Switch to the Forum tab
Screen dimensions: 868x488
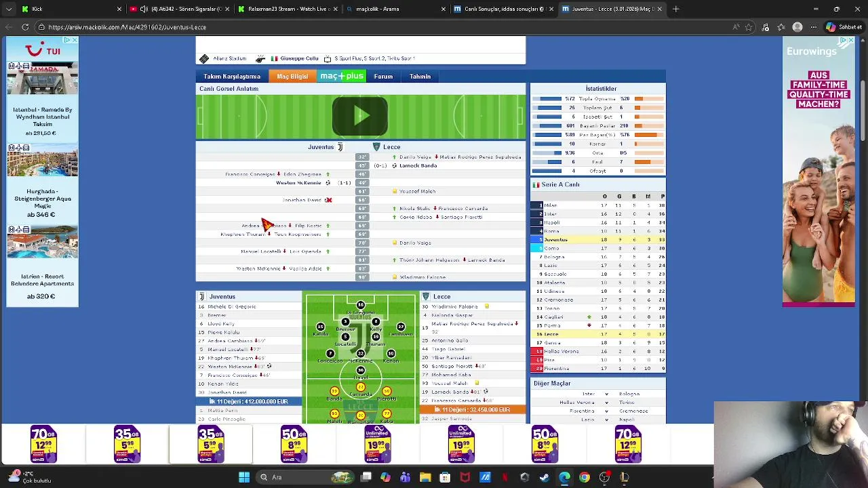pos(383,77)
